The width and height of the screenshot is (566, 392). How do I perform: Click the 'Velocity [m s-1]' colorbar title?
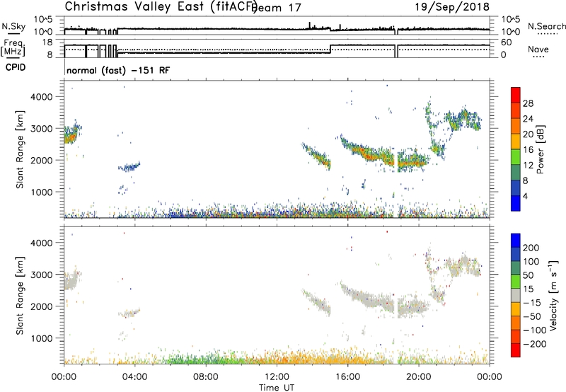pos(553,296)
